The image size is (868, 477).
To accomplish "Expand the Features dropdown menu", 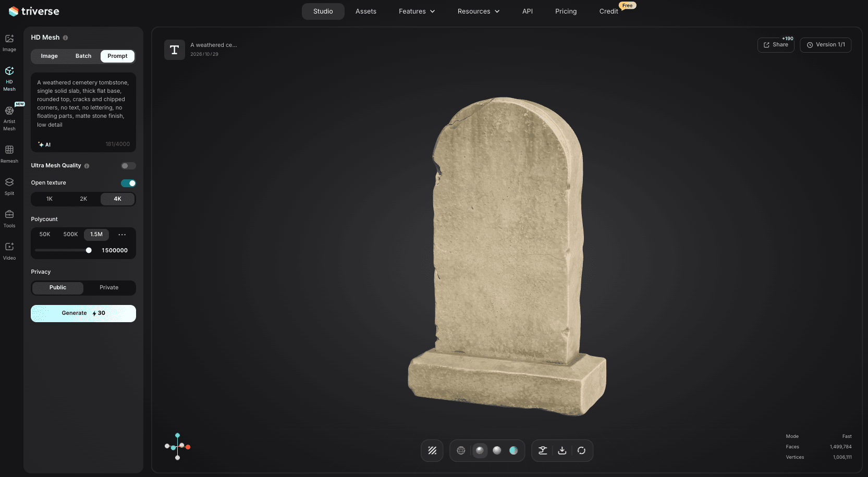I will (x=417, y=11).
